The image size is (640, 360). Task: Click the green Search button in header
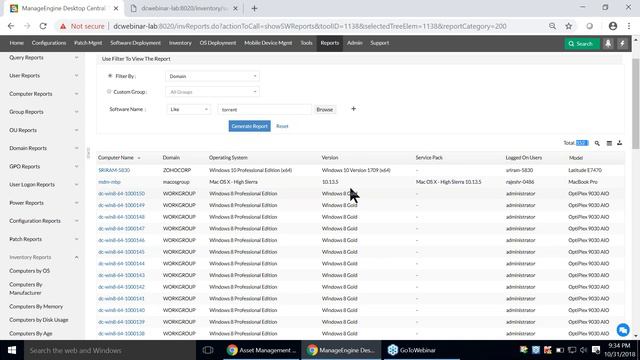click(x=582, y=44)
